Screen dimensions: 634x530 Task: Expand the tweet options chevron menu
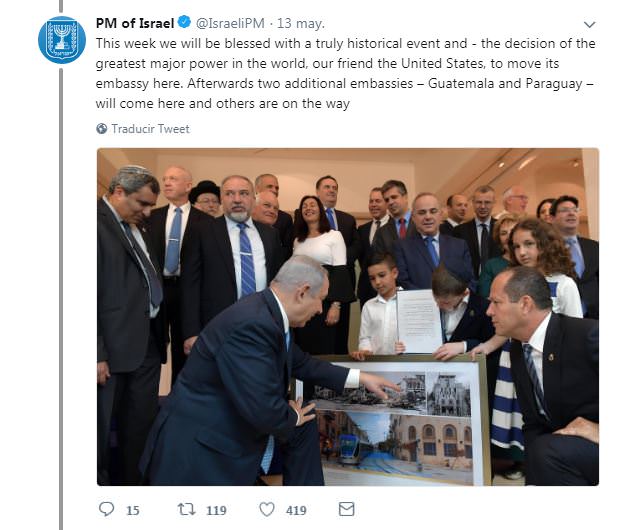coord(590,25)
